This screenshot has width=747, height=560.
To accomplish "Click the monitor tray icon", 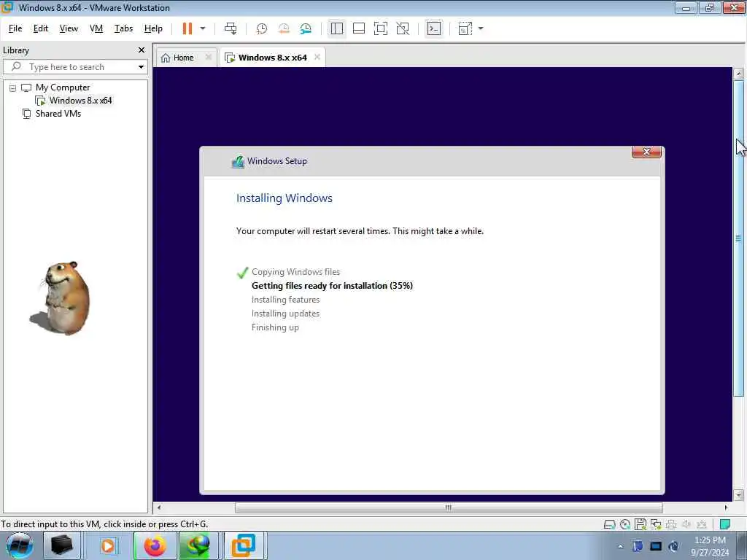I will pos(656,546).
